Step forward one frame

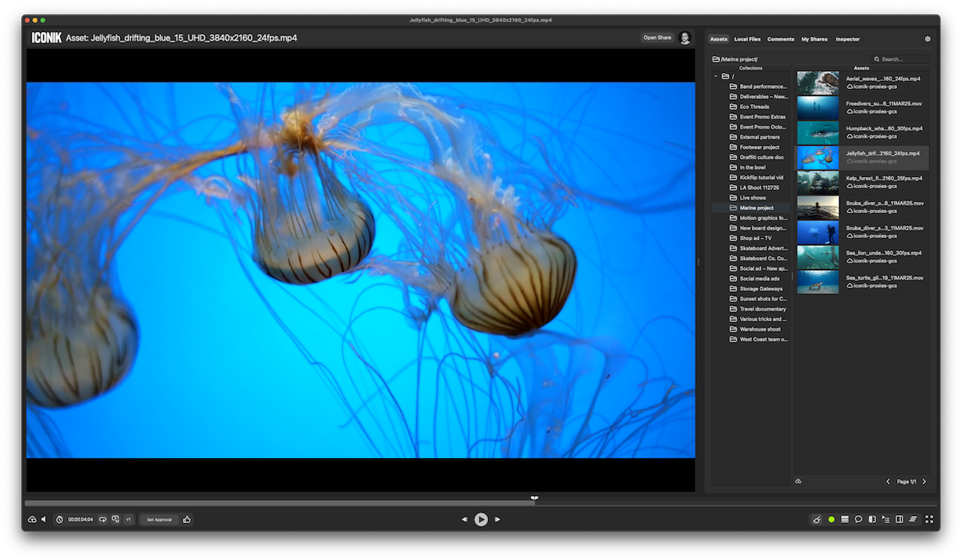pos(498,519)
